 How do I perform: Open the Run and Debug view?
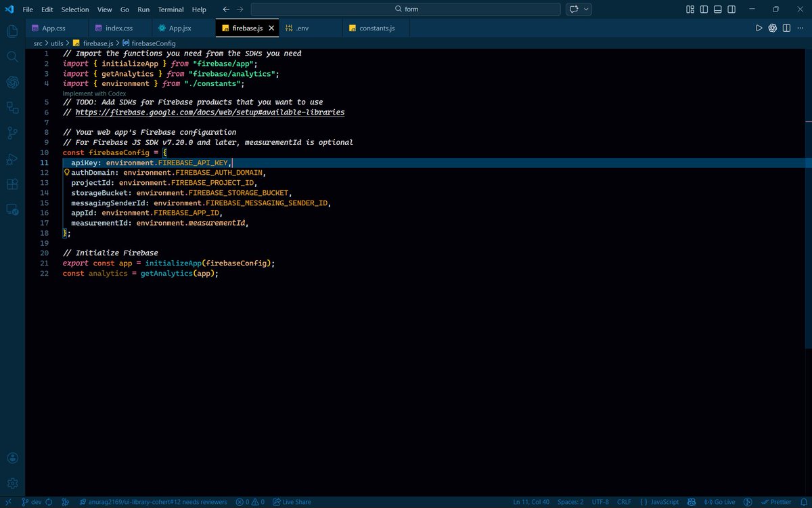12,158
